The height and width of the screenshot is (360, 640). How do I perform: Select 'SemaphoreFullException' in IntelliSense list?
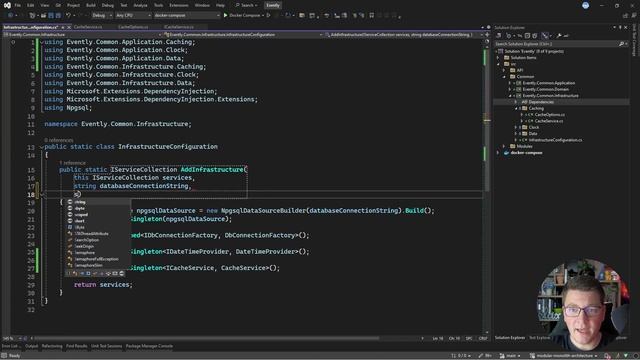(x=98, y=259)
